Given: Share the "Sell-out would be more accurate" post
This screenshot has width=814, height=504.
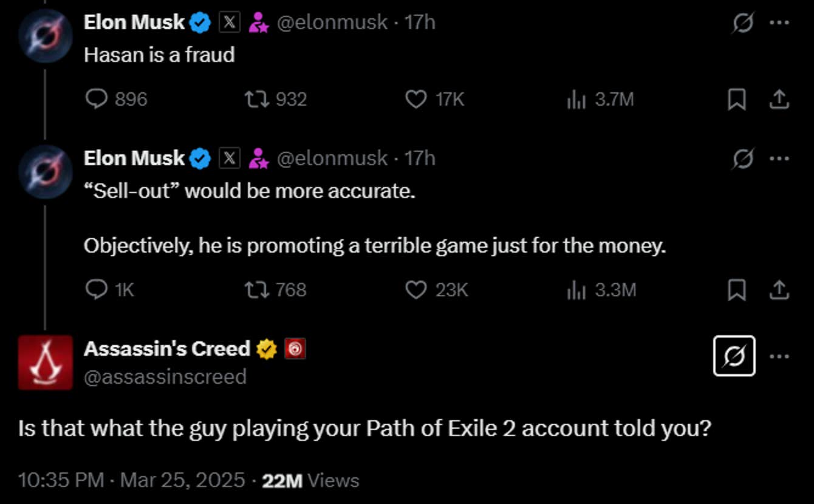Looking at the screenshot, I should 779,290.
